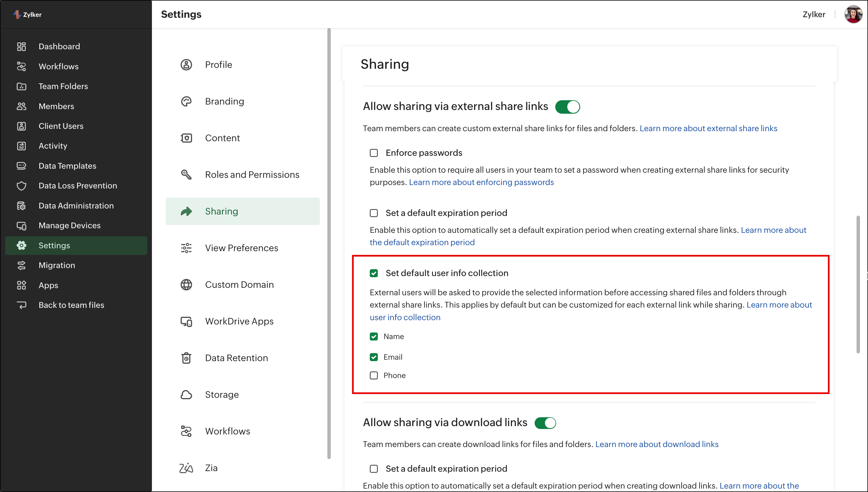Click the Branding palette icon
The height and width of the screenshot is (492, 868).
[186, 101]
